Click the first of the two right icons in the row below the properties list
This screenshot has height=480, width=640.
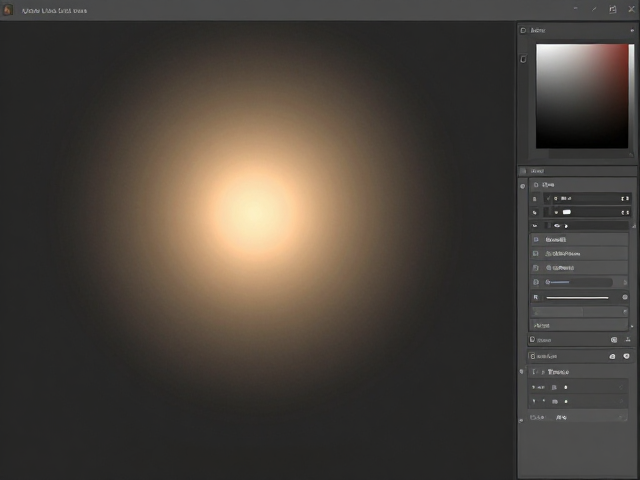pos(614,340)
